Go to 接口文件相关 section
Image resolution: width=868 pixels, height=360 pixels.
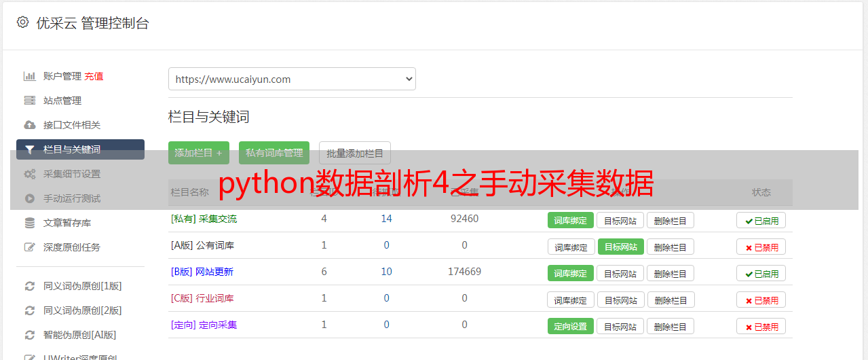(x=72, y=125)
